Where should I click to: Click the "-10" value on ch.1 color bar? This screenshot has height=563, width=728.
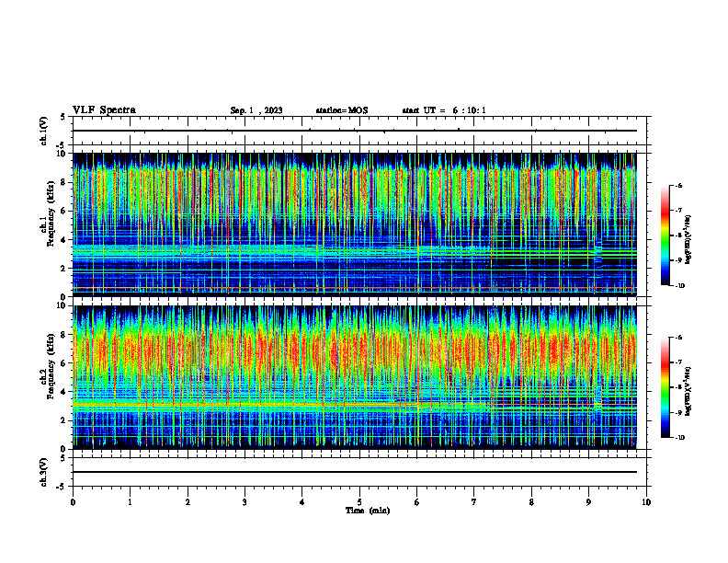point(679,286)
